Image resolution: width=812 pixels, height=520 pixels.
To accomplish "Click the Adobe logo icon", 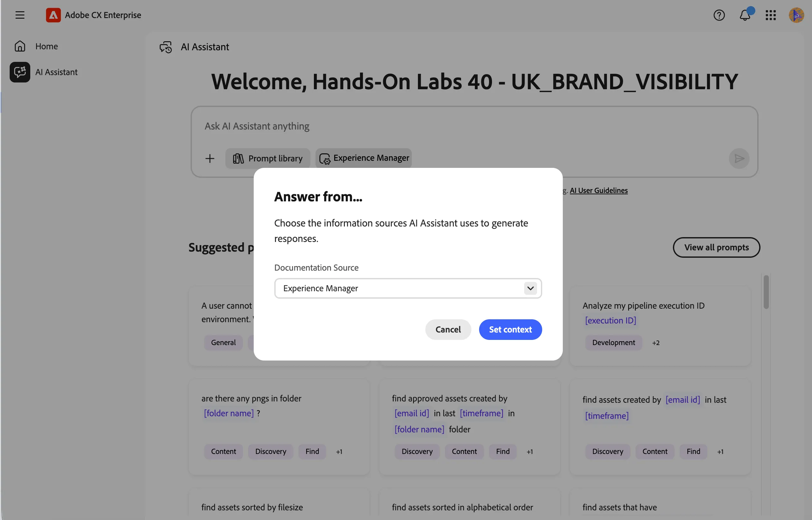I will pos(53,15).
